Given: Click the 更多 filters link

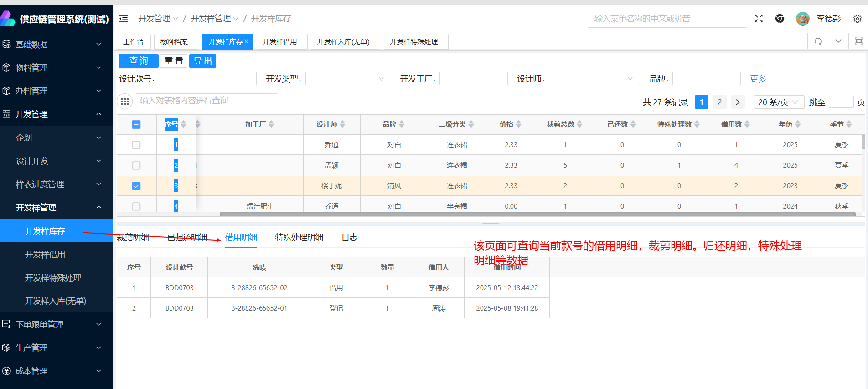Looking at the screenshot, I should pos(758,79).
